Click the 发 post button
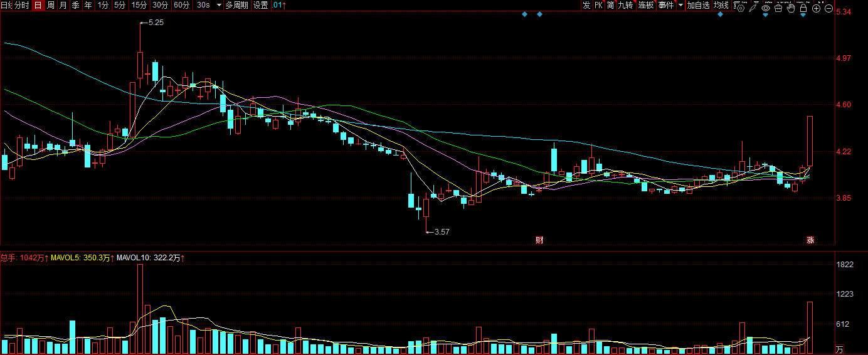This screenshot has width=868, height=355. coord(586,5)
